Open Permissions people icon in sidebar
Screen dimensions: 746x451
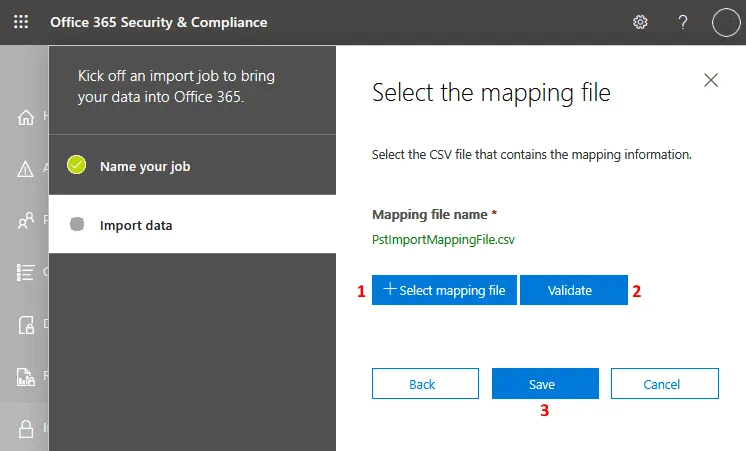pyautogui.click(x=27, y=220)
